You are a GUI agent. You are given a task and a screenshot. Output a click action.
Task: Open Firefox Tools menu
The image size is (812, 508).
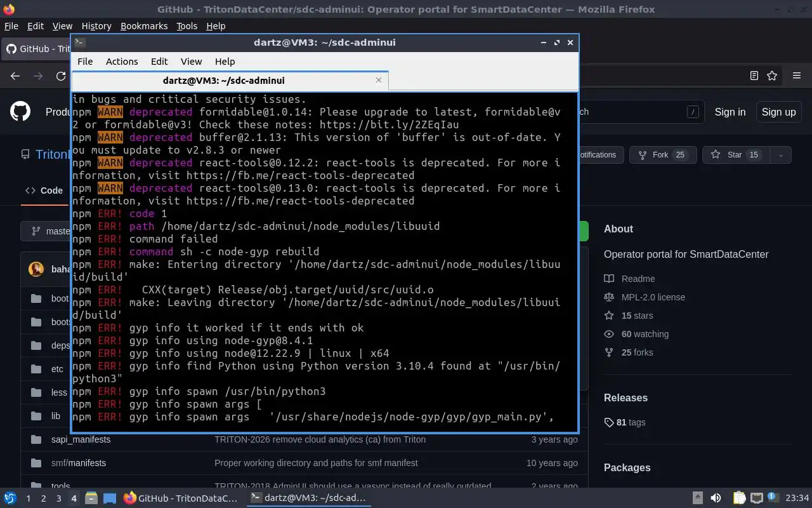point(187,26)
